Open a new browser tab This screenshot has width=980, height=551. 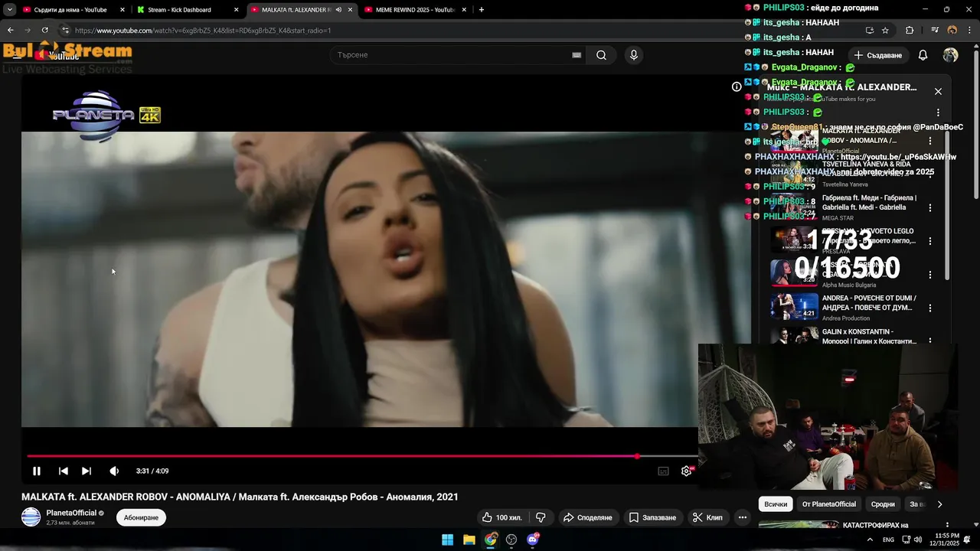pos(482,10)
